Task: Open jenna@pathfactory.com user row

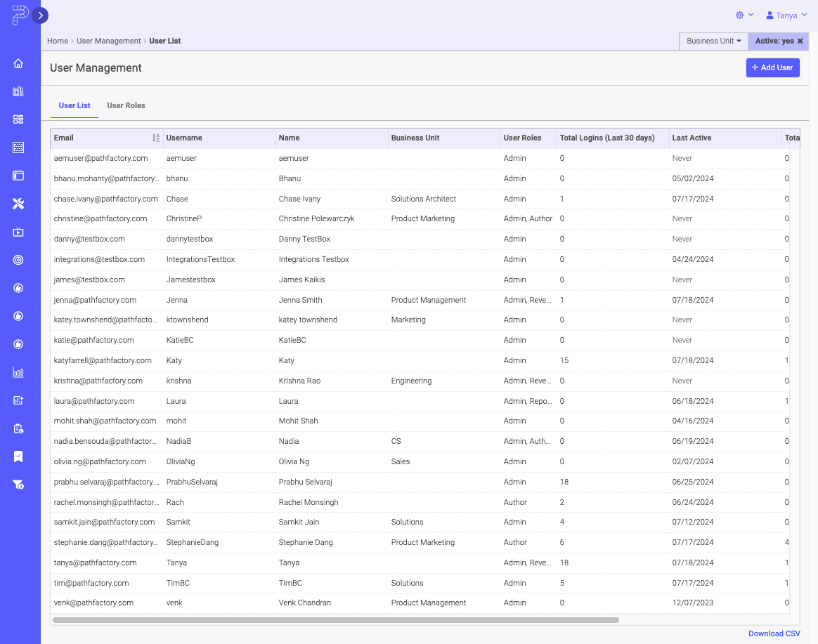Action: coord(95,300)
